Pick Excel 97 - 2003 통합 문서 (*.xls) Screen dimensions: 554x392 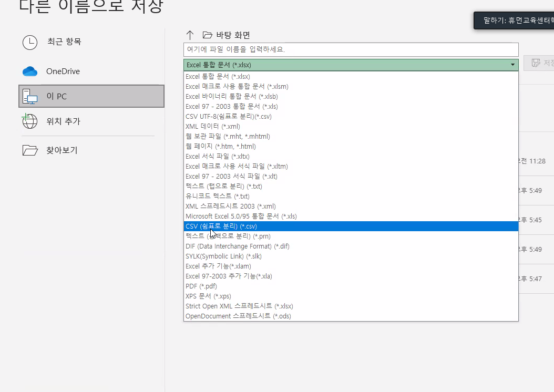[x=351, y=106]
